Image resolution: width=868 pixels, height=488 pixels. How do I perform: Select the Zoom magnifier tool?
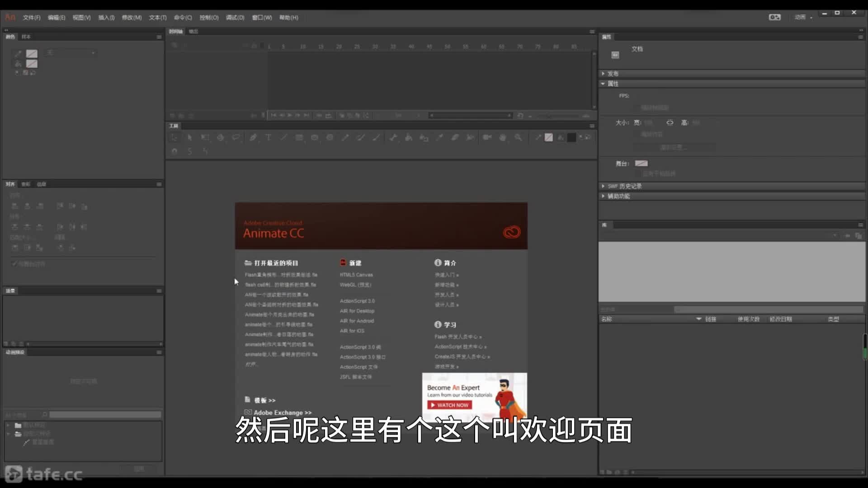pos(518,137)
